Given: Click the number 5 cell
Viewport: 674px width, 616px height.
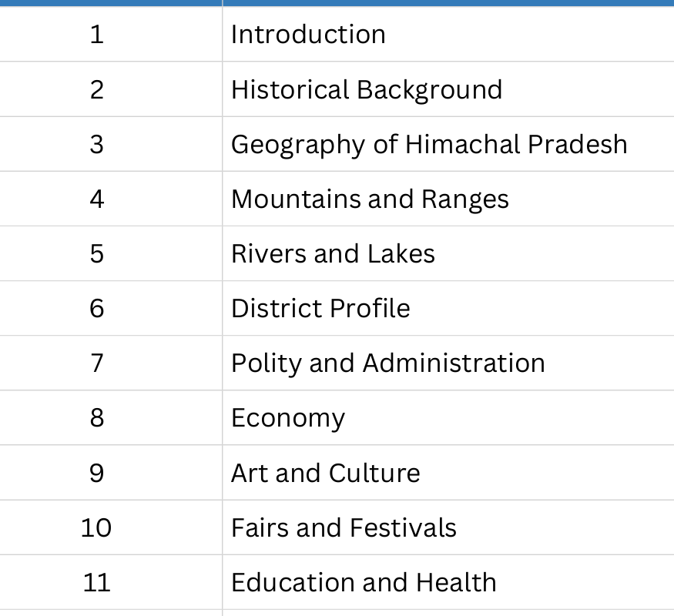Looking at the screenshot, I should [96, 254].
